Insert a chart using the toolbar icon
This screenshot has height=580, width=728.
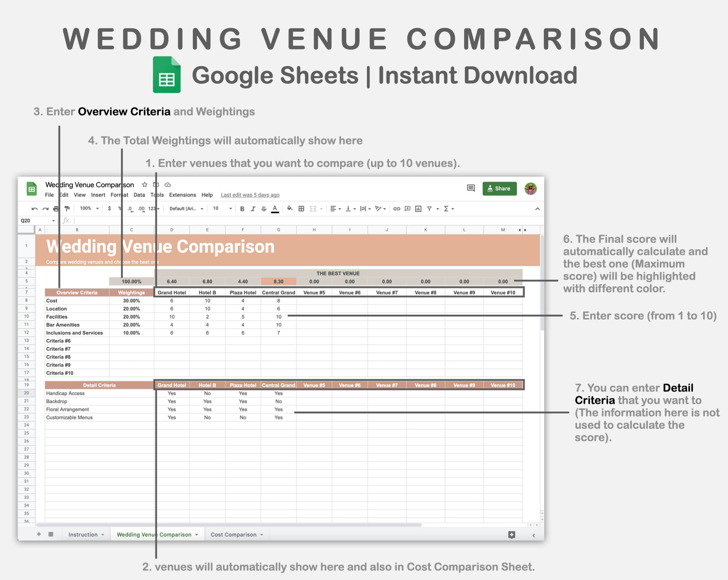pyautogui.click(x=418, y=208)
